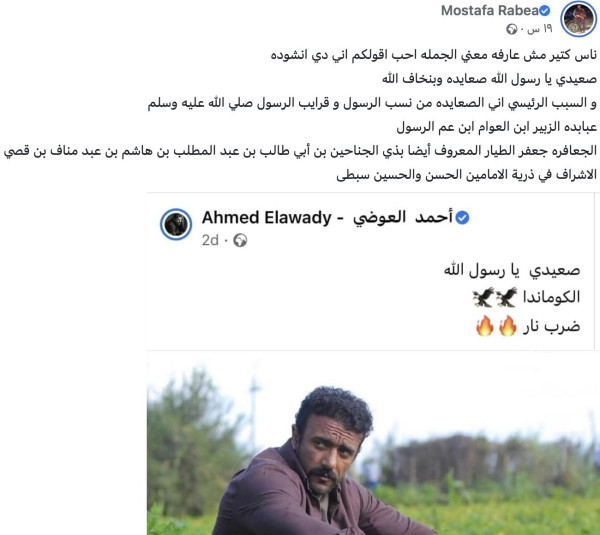Open the ١٩ س post timestamp

click(x=540, y=29)
